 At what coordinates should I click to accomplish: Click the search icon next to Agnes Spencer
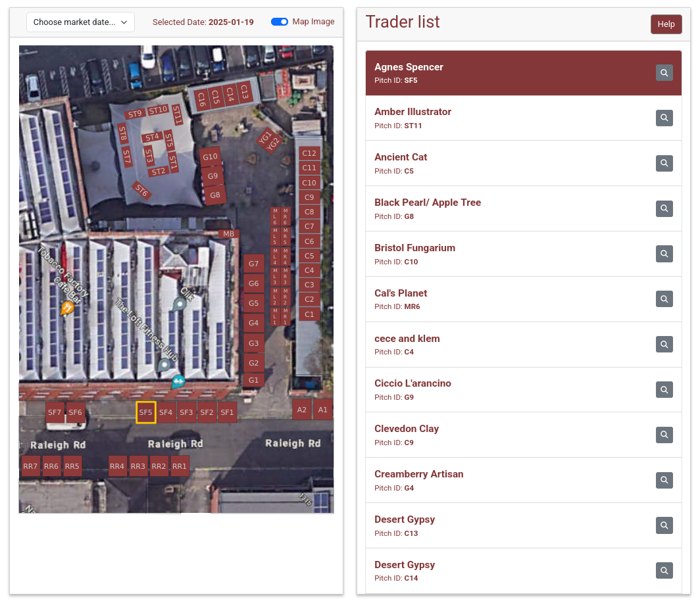(x=664, y=72)
